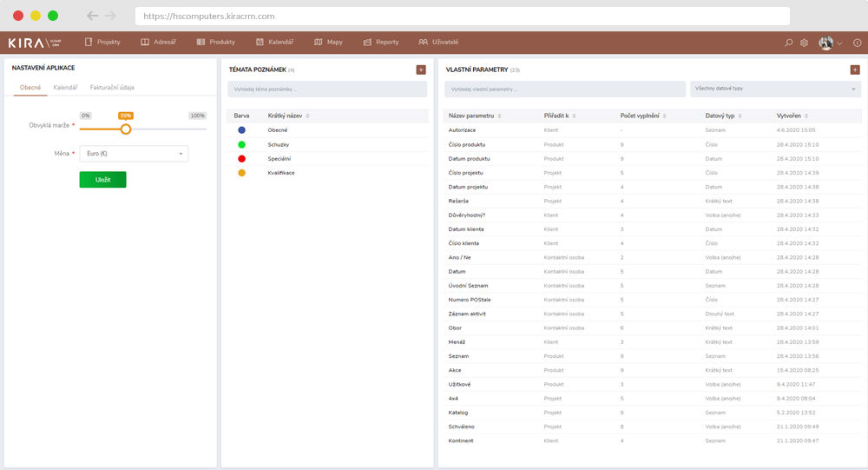Open the Měna currency dropdown

point(134,154)
